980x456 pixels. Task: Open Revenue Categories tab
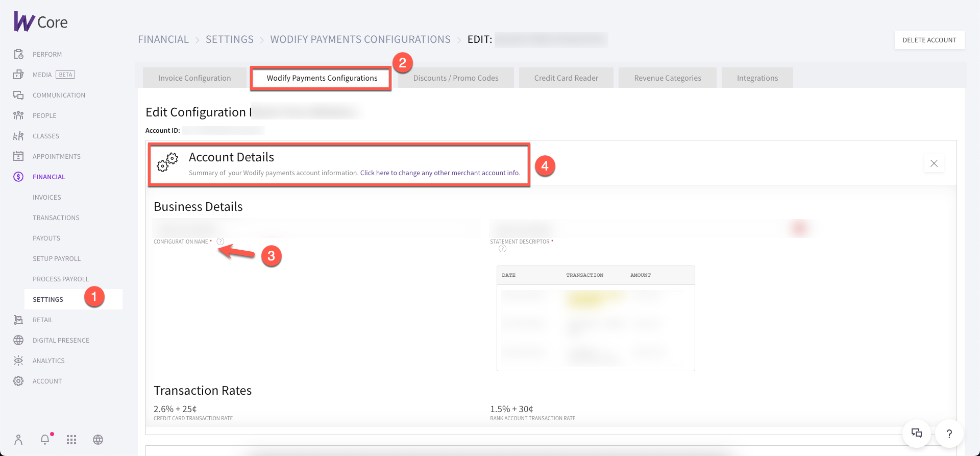[668, 78]
